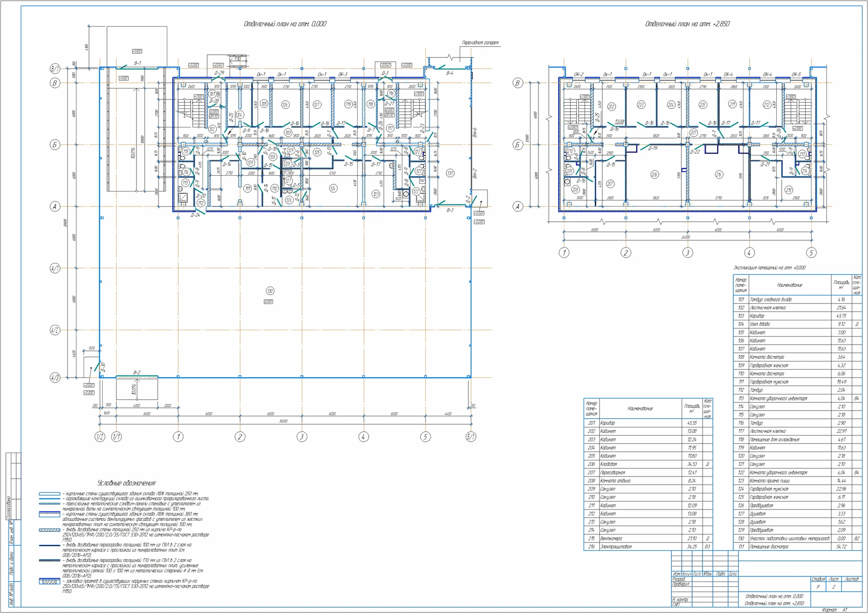Click the area value '45,55'
868x613 pixels.
click(x=692, y=423)
